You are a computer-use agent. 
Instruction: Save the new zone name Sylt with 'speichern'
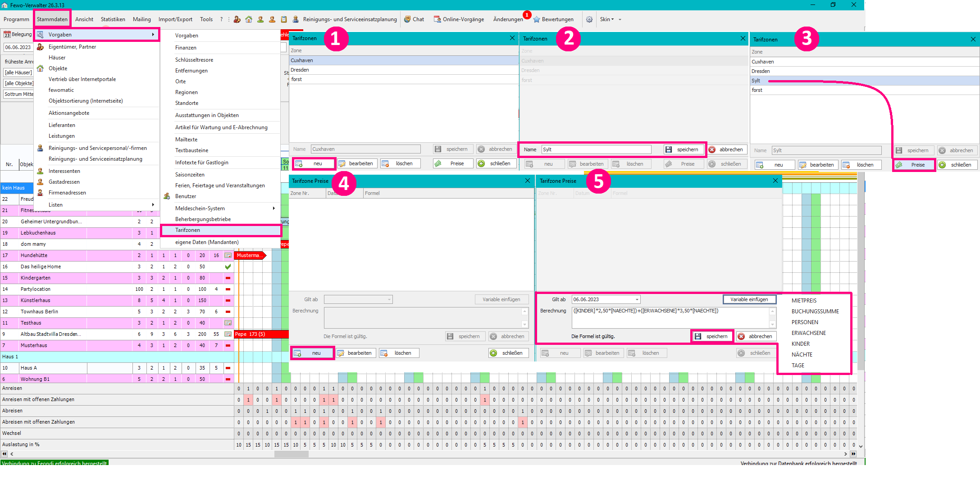pos(684,149)
